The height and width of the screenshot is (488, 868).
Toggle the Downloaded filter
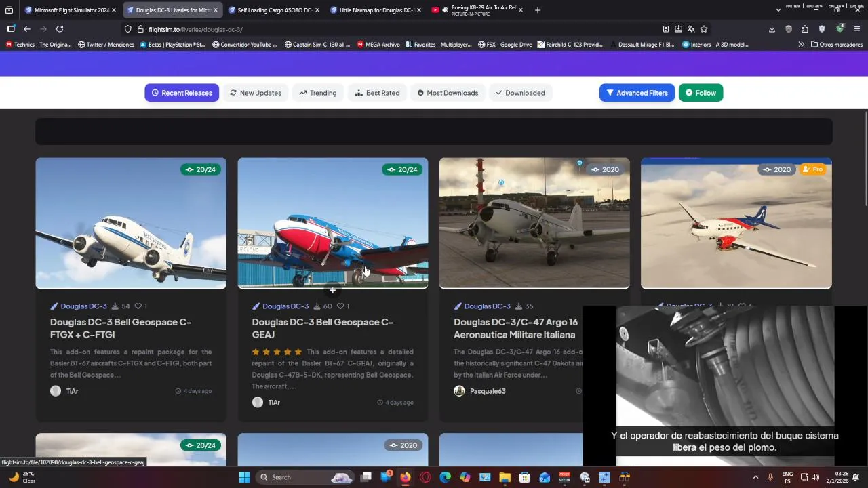520,93
